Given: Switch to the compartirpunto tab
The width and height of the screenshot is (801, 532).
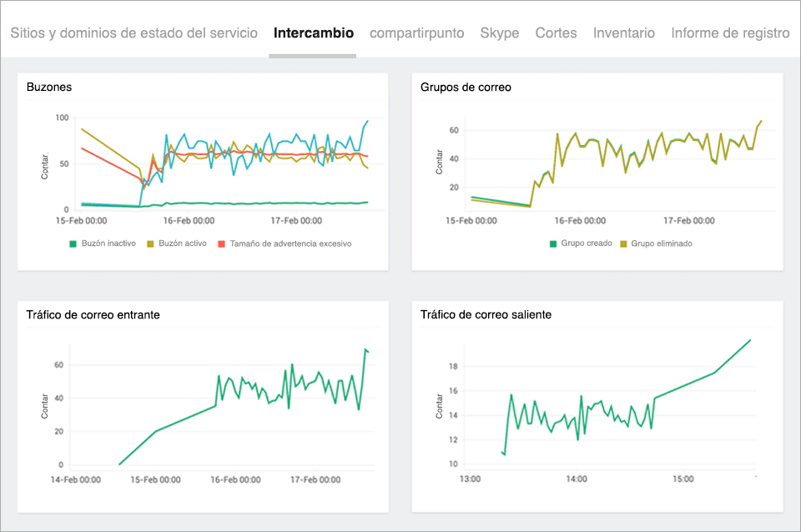Looking at the screenshot, I should 416,33.
